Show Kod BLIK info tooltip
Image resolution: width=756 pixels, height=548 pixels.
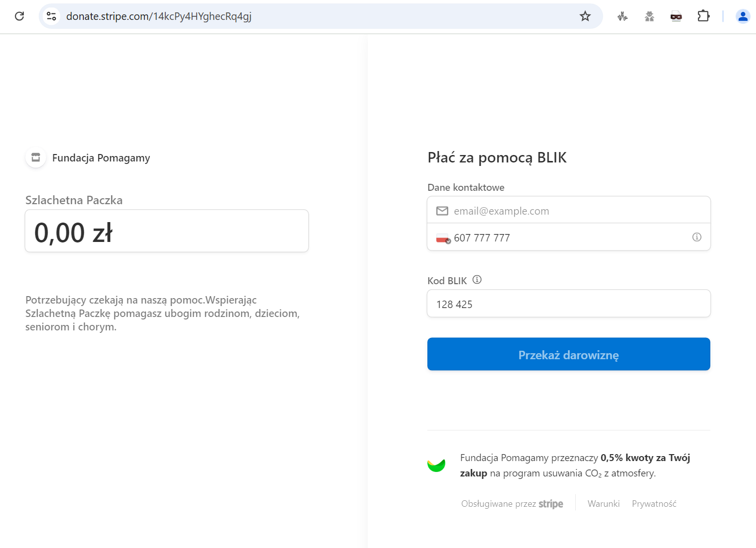(477, 280)
